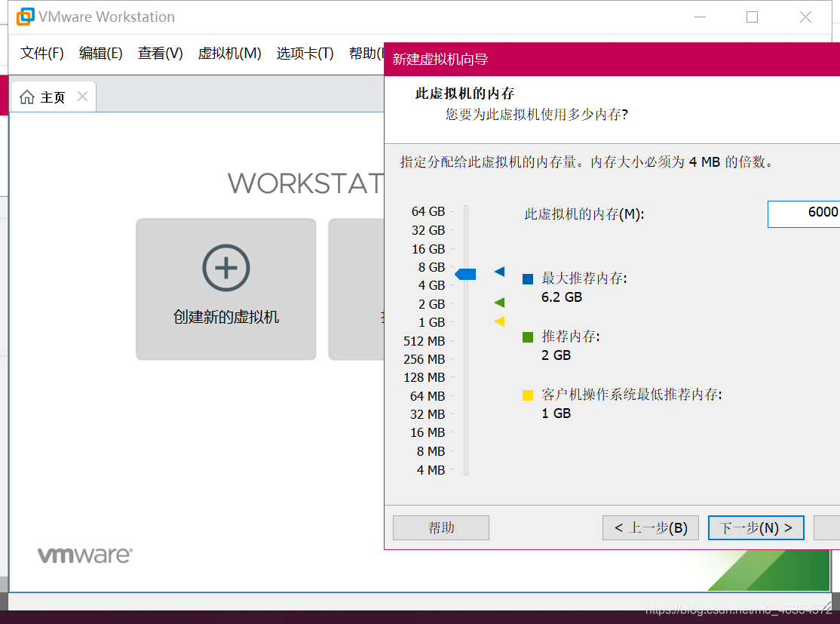The height and width of the screenshot is (624, 840).
Task: Open the 选项卡(T) menu
Action: (305, 53)
